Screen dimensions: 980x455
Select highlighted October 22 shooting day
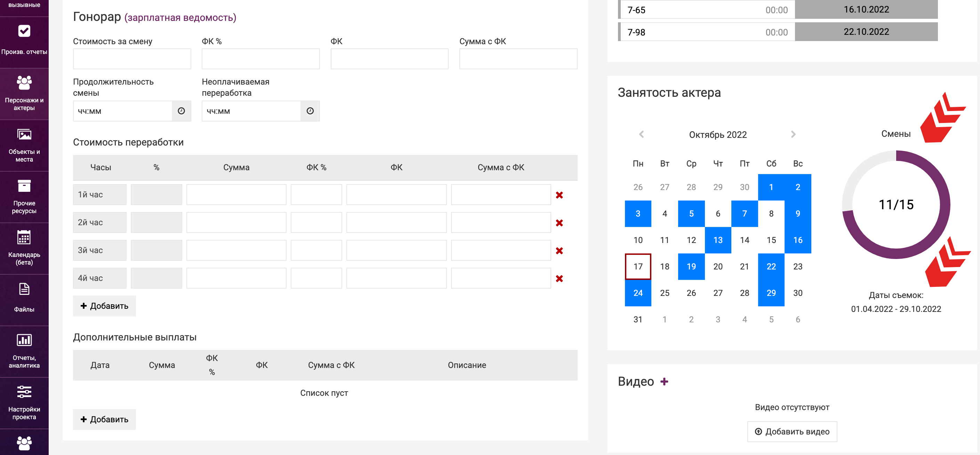(x=771, y=267)
